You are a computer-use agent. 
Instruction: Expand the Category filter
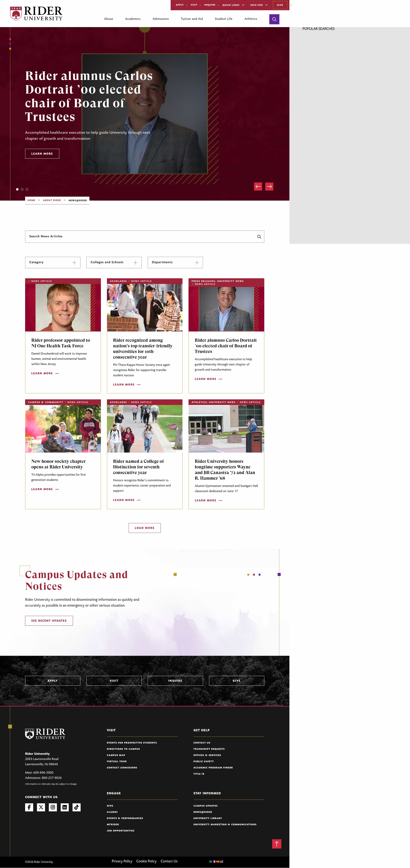coord(53,262)
